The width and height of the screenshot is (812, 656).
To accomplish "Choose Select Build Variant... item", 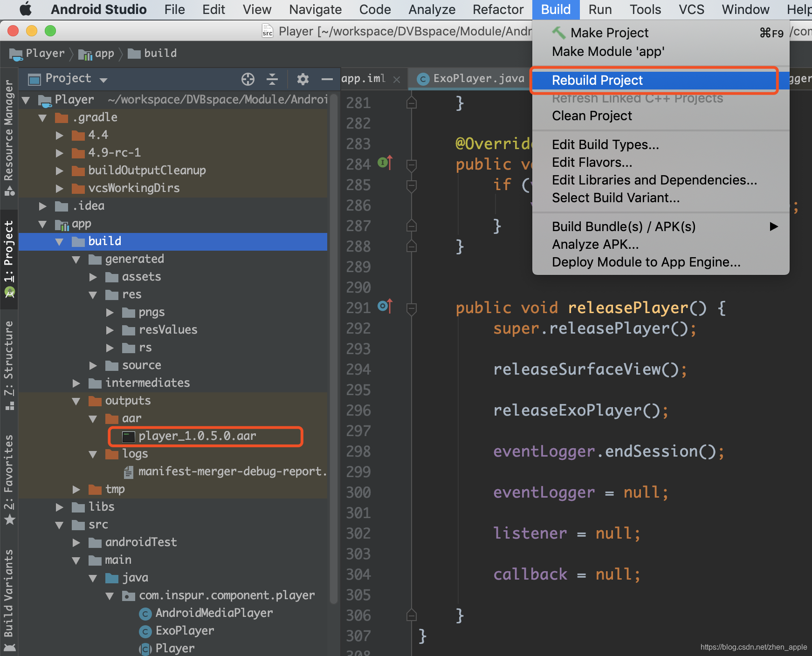I will (x=661, y=198).
